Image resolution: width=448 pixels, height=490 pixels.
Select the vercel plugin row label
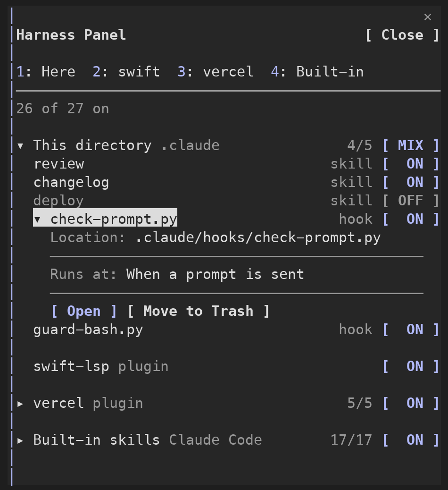click(x=88, y=403)
